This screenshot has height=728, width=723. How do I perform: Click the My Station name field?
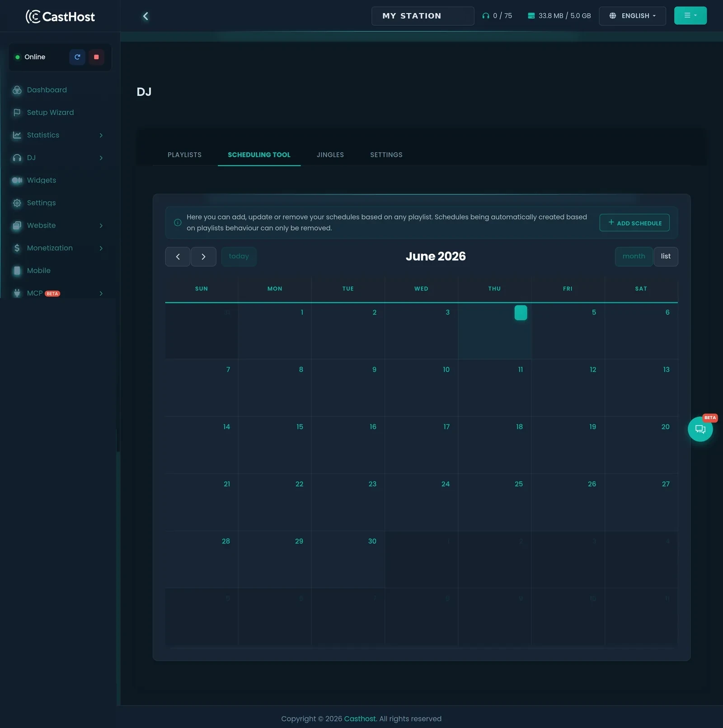tap(423, 16)
